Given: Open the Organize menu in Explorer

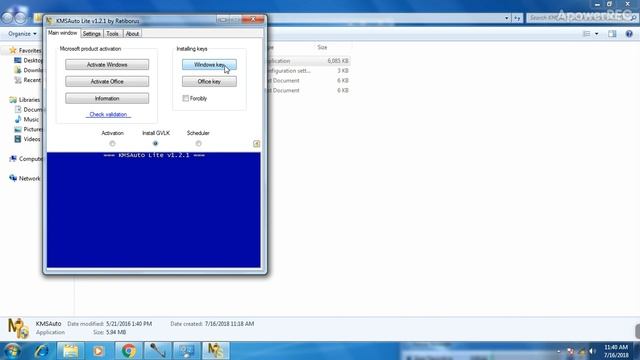Looking at the screenshot, I should pos(22,33).
